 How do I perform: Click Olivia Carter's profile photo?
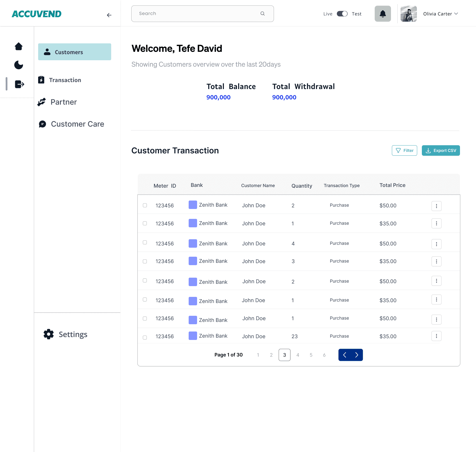(409, 14)
